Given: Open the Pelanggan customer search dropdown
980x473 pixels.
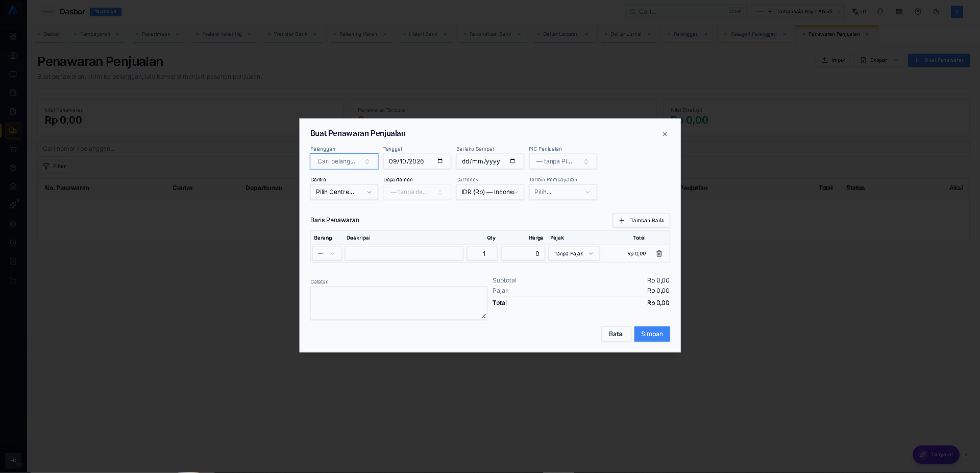Looking at the screenshot, I should tap(344, 161).
